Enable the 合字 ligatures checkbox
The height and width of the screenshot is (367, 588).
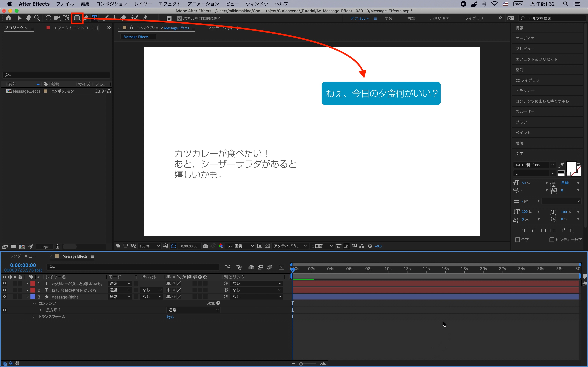517,240
